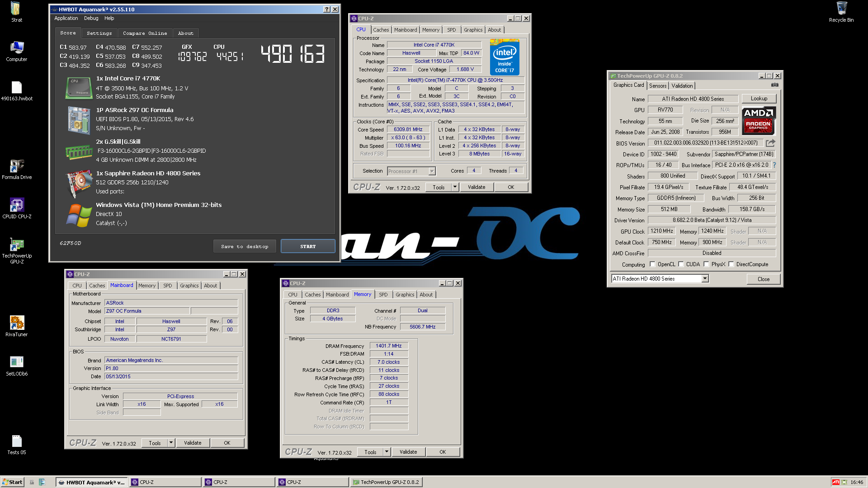Open the ATI Radeon HD 4800 Series GPU dropdown
The image size is (868, 488).
(705, 279)
